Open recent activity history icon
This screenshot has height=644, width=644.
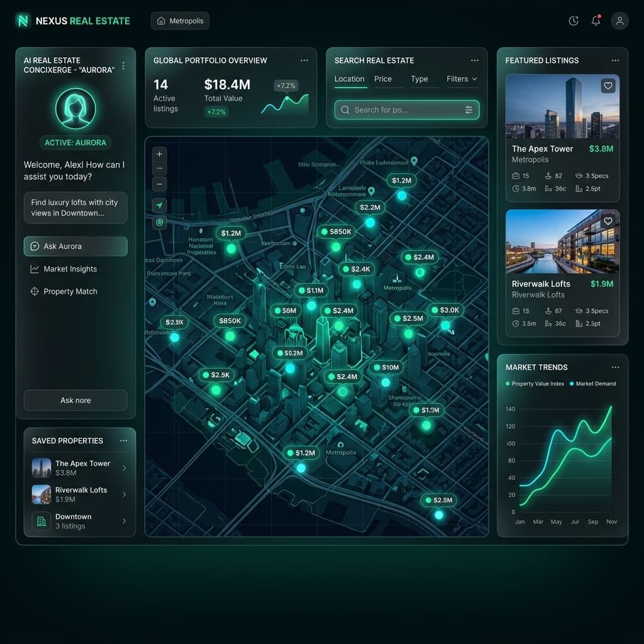pos(573,21)
